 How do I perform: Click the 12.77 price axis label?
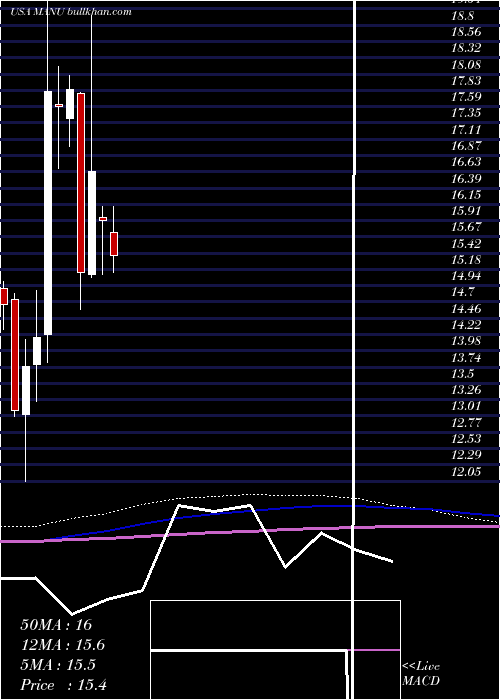466,422
